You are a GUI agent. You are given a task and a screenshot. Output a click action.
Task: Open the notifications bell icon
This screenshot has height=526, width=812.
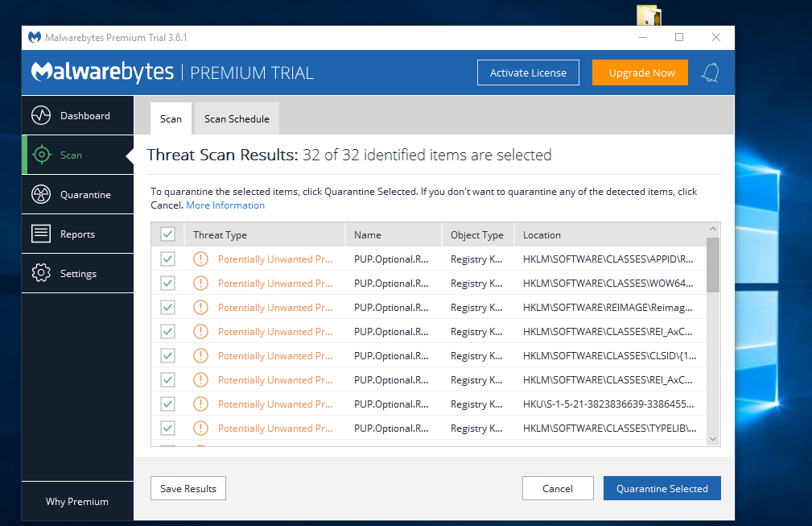(x=711, y=72)
